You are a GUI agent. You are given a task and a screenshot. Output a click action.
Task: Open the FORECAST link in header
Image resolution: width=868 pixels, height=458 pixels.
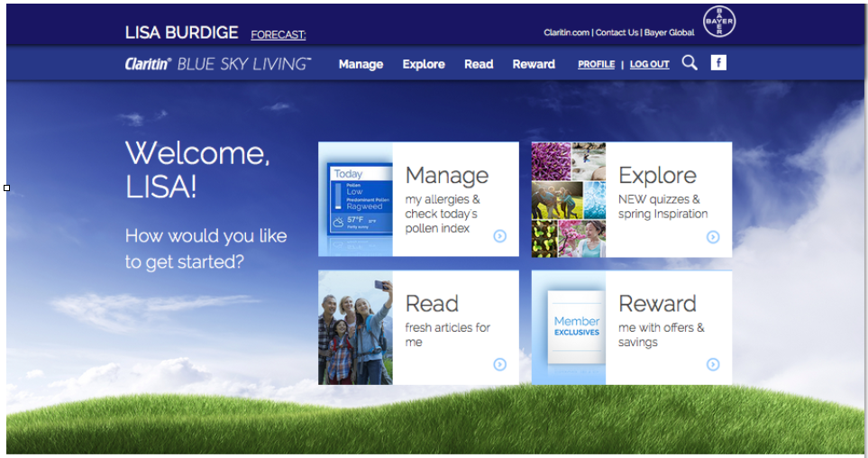click(x=279, y=35)
